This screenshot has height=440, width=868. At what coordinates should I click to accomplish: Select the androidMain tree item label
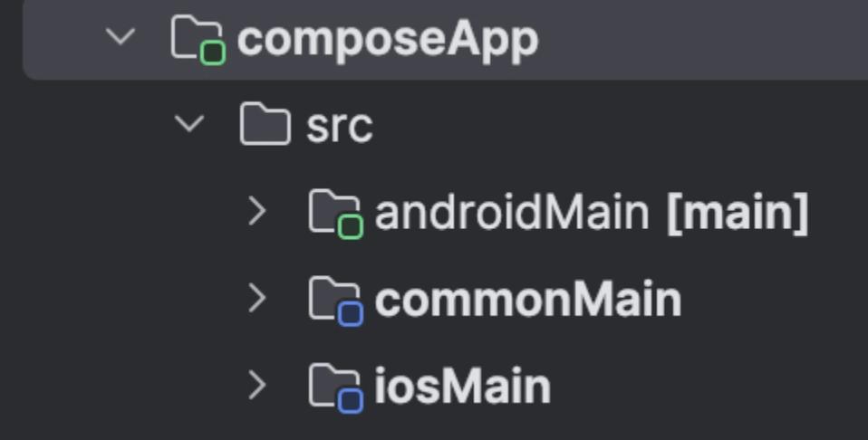tap(512, 213)
